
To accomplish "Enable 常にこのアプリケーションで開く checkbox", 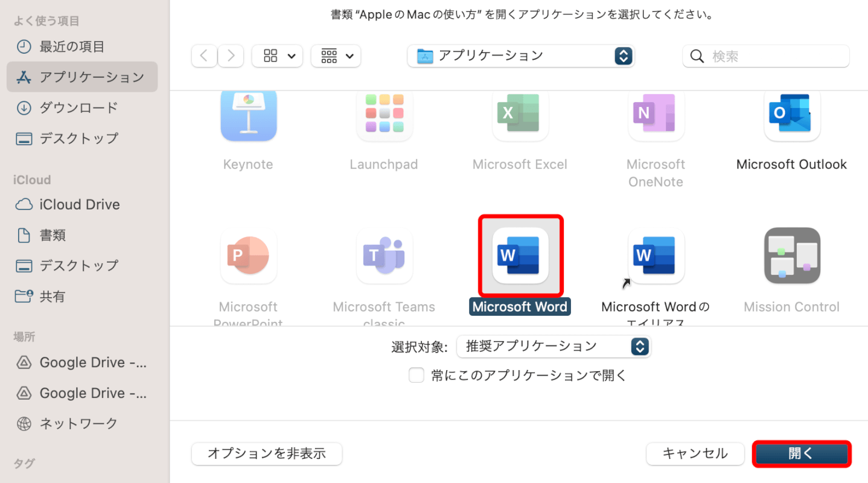I will pyautogui.click(x=416, y=375).
